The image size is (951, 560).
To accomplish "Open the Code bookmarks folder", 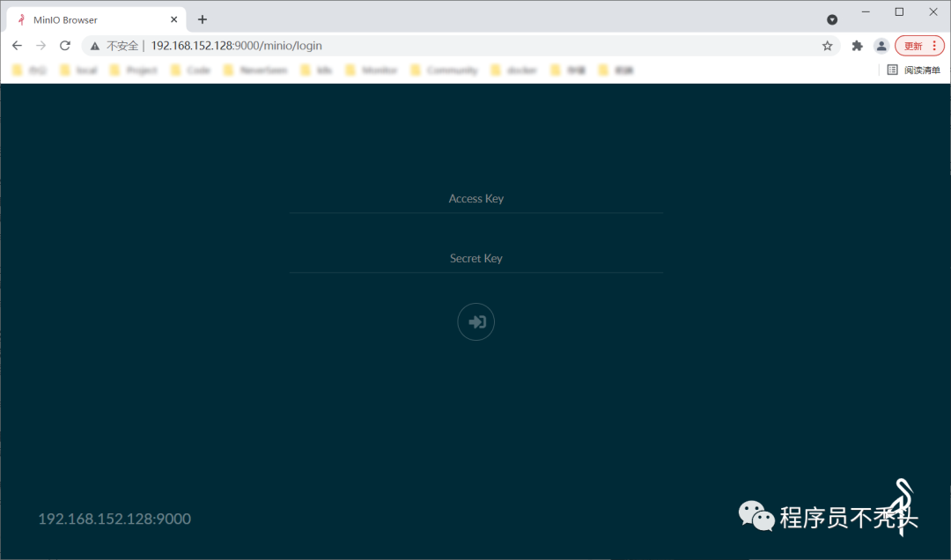I will click(x=190, y=70).
